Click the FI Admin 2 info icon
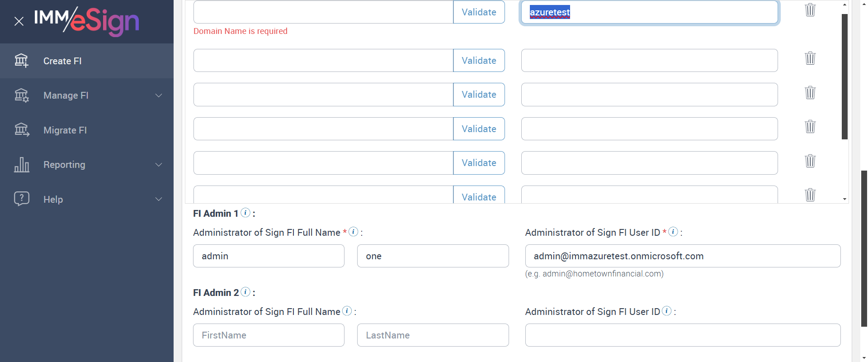868x362 pixels. [x=245, y=292]
